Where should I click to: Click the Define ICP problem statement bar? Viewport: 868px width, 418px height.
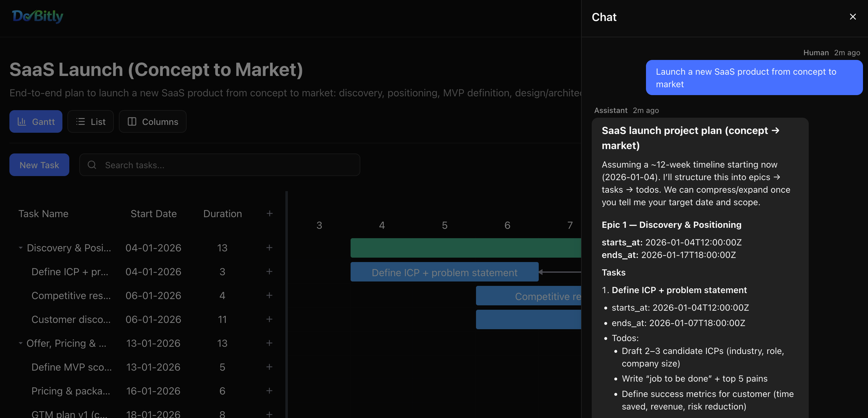click(444, 272)
